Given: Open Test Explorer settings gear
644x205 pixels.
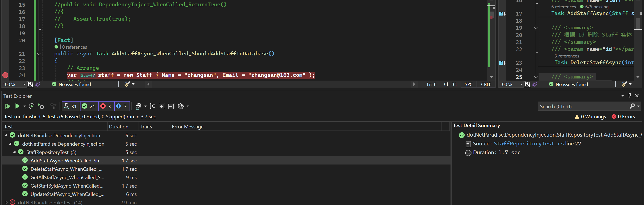Looking at the screenshot, I should [x=180, y=106].
